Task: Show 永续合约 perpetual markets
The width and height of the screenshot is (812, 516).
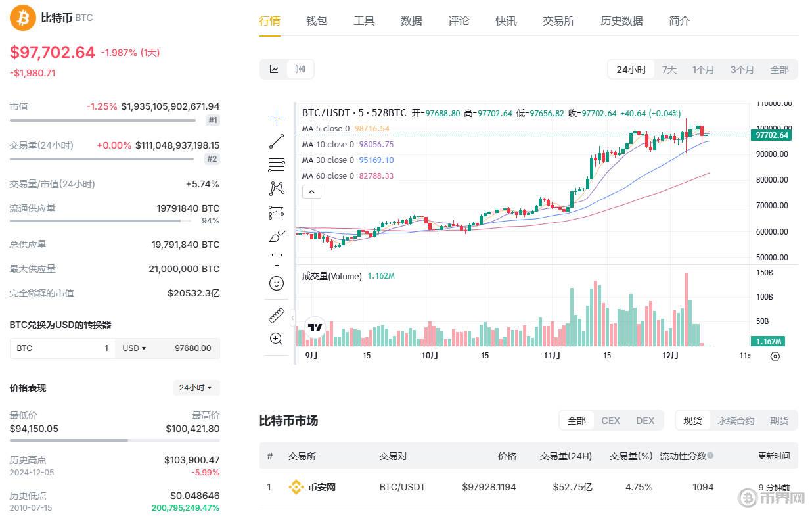Action: coord(736,420)
